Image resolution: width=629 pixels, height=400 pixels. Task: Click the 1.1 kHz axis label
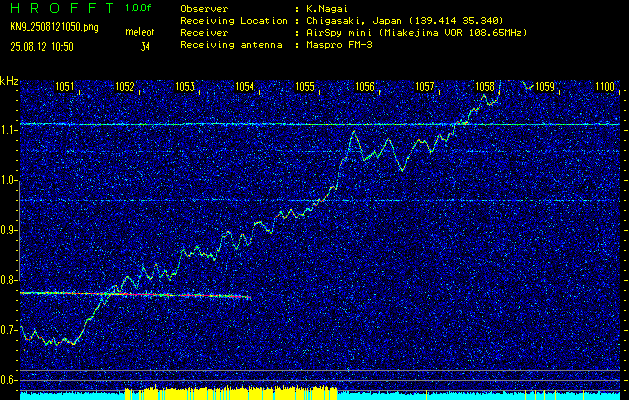[9, 131]
